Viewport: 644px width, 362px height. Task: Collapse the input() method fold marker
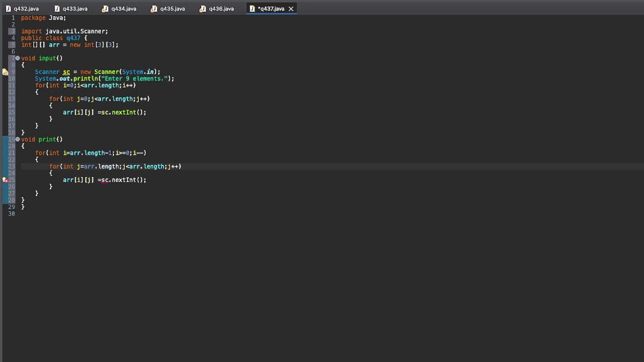pyautogui.click(x=18, y=58)
